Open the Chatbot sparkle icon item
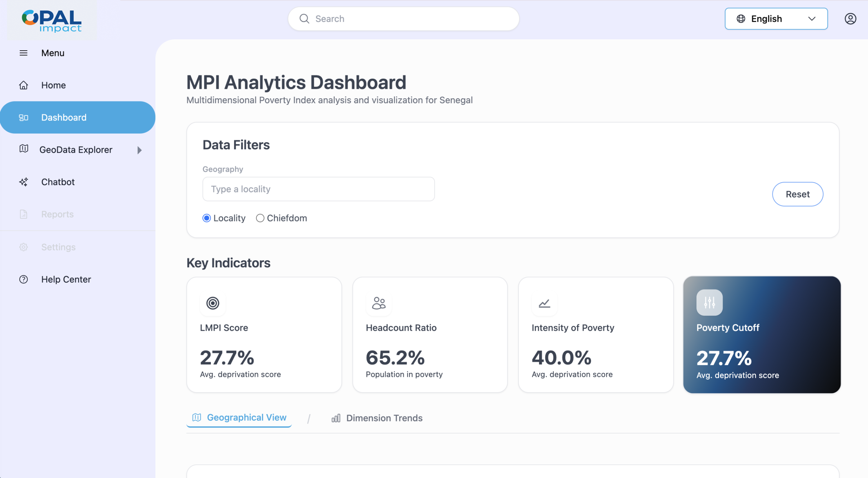The image size is (868, 478). (x=23, y=182)
